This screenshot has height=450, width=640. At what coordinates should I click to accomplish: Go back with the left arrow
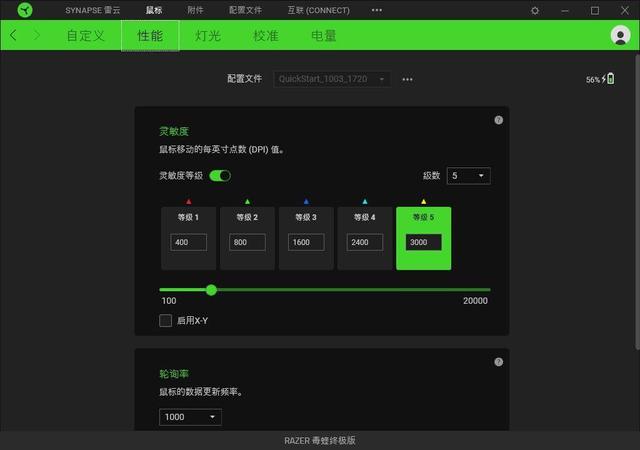pyautogui.click(x=13, y=36)
